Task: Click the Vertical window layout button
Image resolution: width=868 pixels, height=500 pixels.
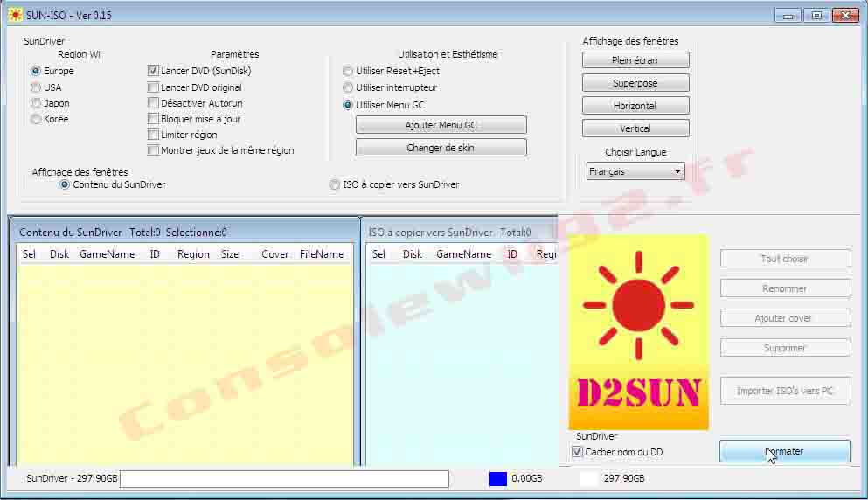Action: click(x=635, y=128)
